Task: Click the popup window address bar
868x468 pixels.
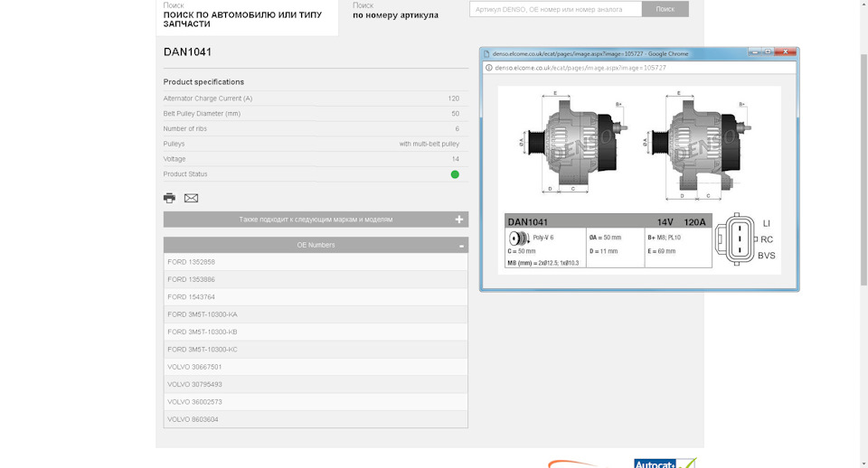Action: point(639,68)
